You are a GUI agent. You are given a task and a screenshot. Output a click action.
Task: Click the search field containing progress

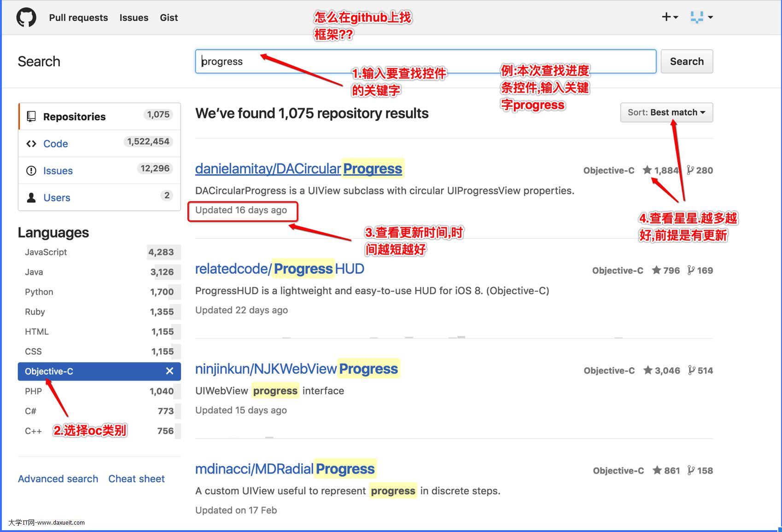pos(425,62)
